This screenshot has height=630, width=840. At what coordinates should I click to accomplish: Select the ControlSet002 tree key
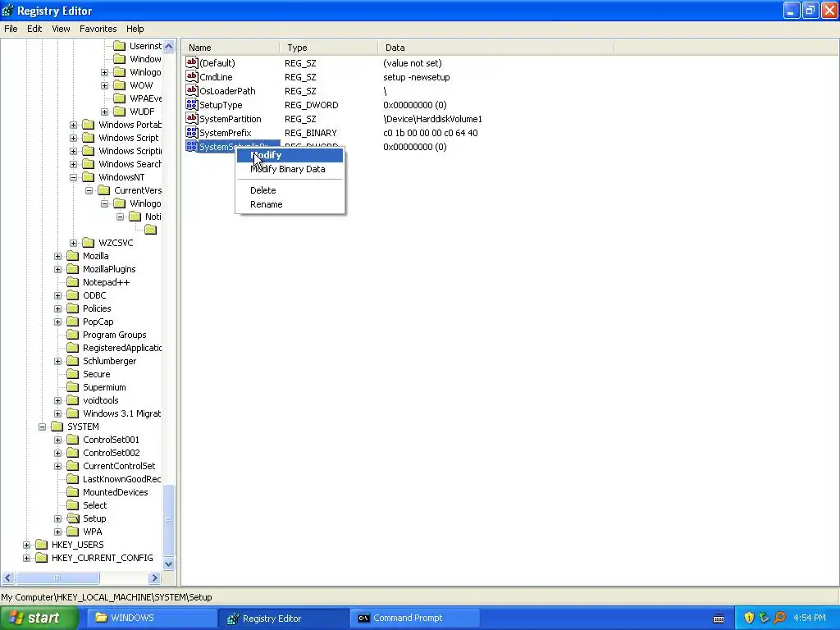[111, 453]
